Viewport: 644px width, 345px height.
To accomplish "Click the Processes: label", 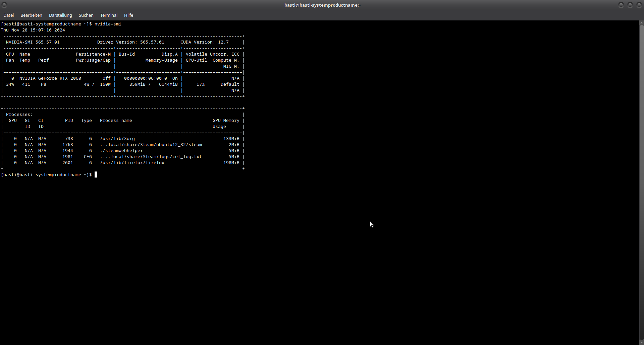I will click(19, 115).
